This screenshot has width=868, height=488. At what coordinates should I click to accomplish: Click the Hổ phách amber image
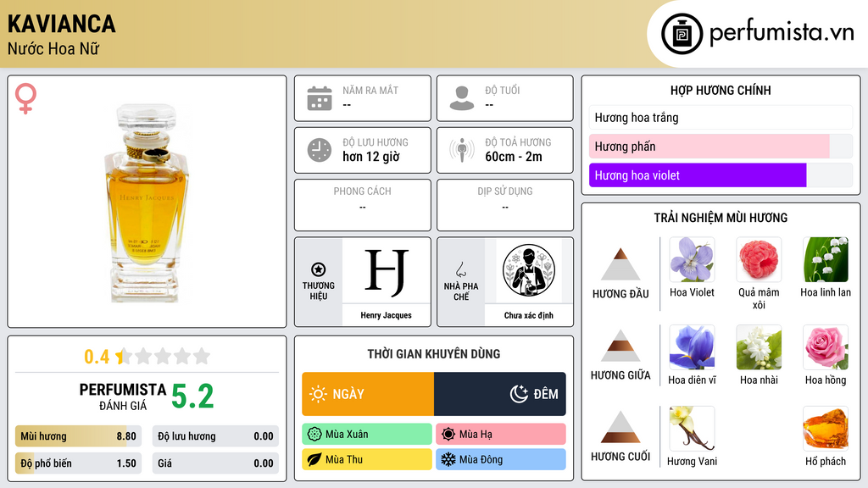826,428
